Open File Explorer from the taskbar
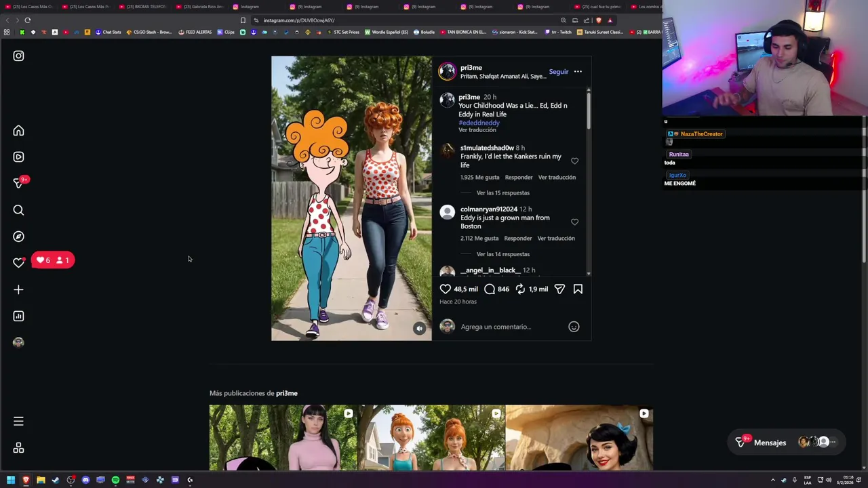This screenshot has height=488, width=868. coord(41,480)
